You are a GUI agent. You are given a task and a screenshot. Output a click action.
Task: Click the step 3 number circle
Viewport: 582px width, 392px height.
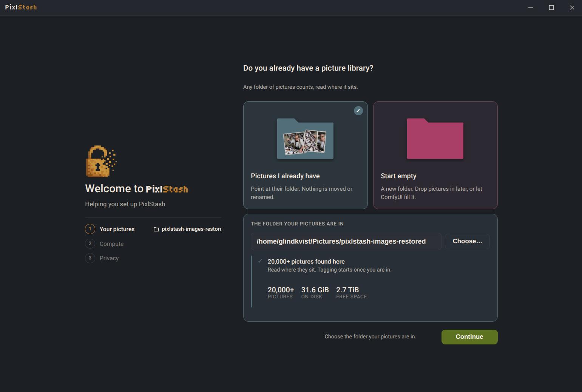90,258
